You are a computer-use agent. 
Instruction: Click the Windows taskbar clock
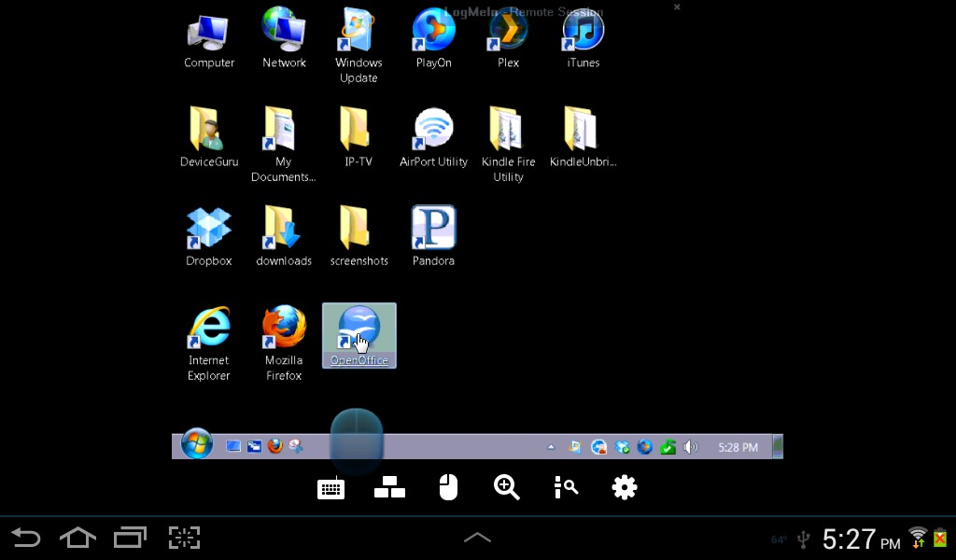738,447
